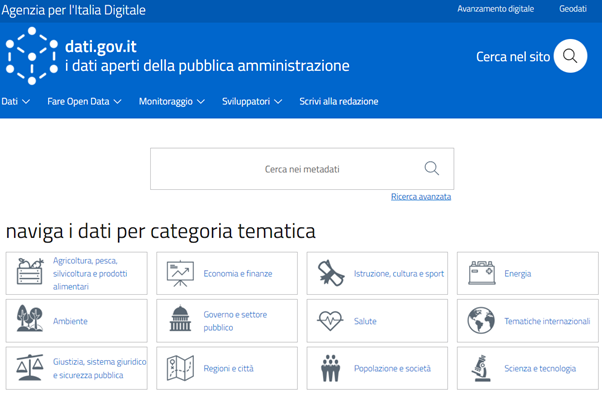The image size is (602, 393).
Task: Open the Avanzamento digitale link
Action: [495, 9]
